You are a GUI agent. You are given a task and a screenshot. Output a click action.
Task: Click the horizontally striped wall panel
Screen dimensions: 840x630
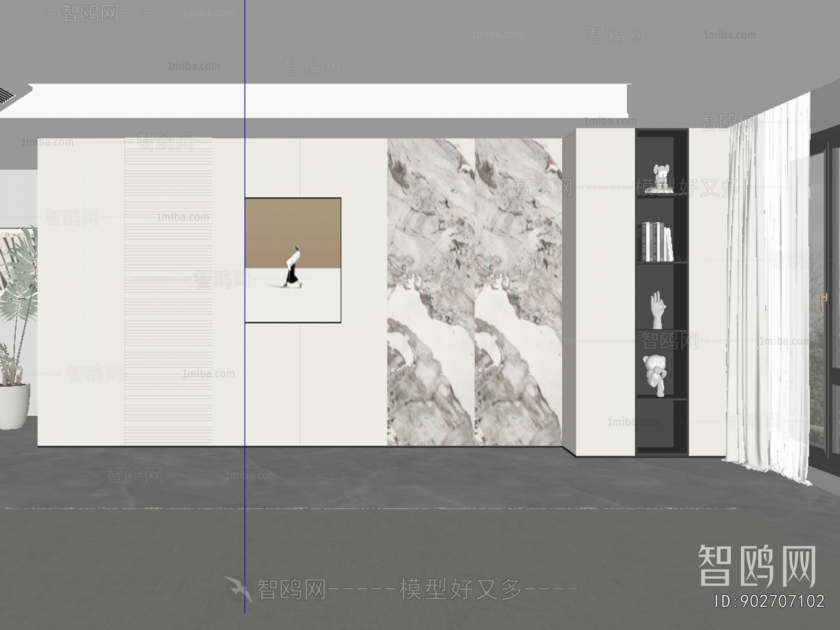pos(169,292)
